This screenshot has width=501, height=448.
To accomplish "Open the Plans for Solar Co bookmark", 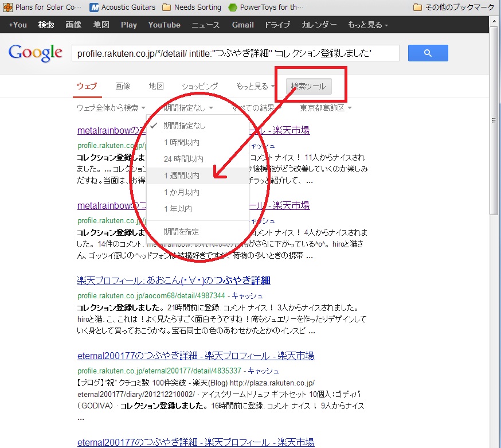I will click(x=42, y=7).
